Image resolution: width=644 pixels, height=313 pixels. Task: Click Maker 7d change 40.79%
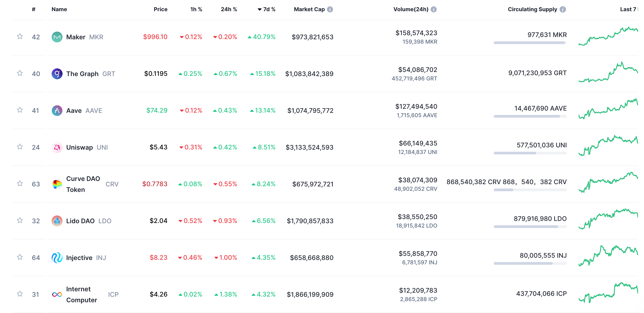click(x=261, y=37)
